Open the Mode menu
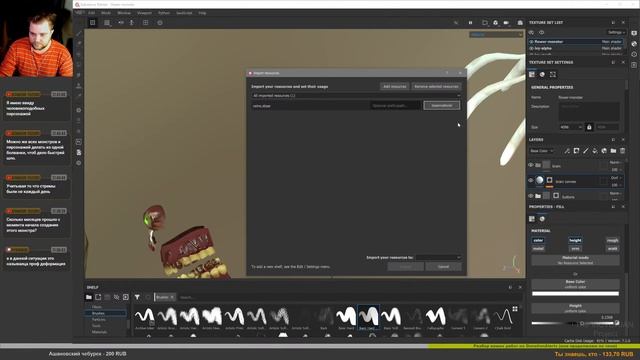The width and height of the screenshot is (640, 360). (x=106, y=13)
